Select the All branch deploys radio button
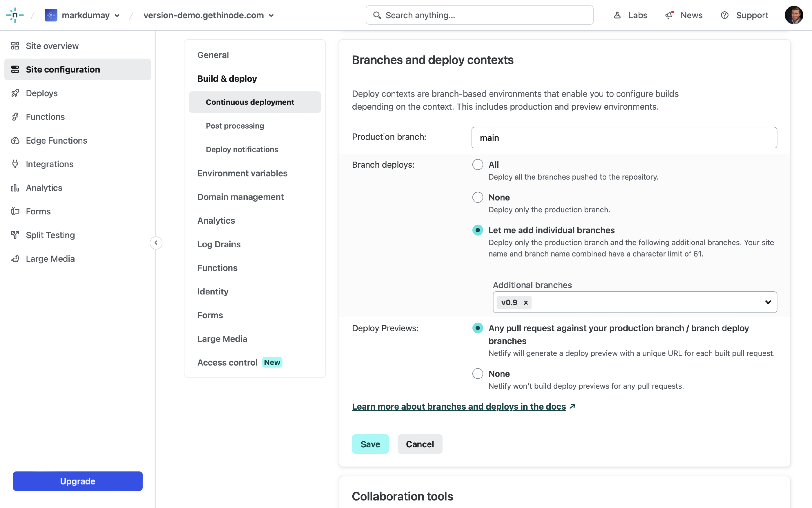This screenshot has height=508, width=812. [478, 164]
